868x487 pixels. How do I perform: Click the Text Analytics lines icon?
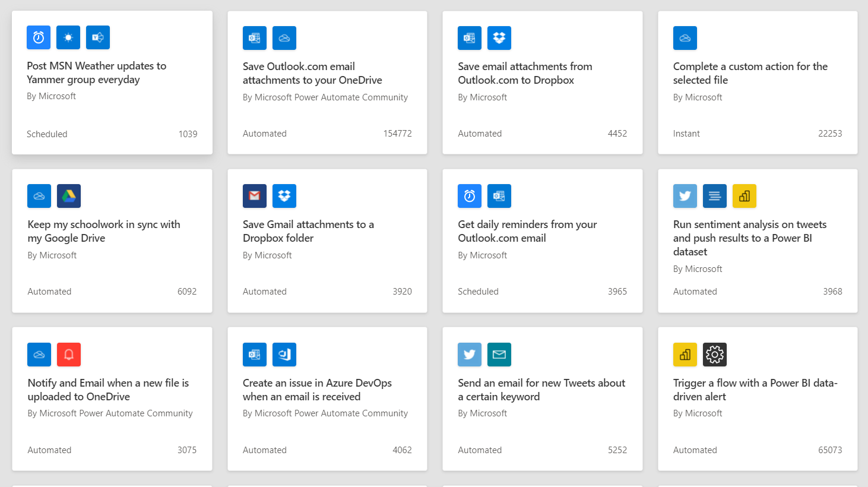click(715, 196)
